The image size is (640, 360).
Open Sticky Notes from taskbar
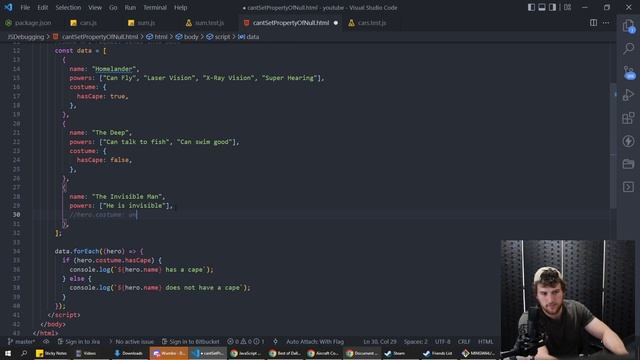52,353
